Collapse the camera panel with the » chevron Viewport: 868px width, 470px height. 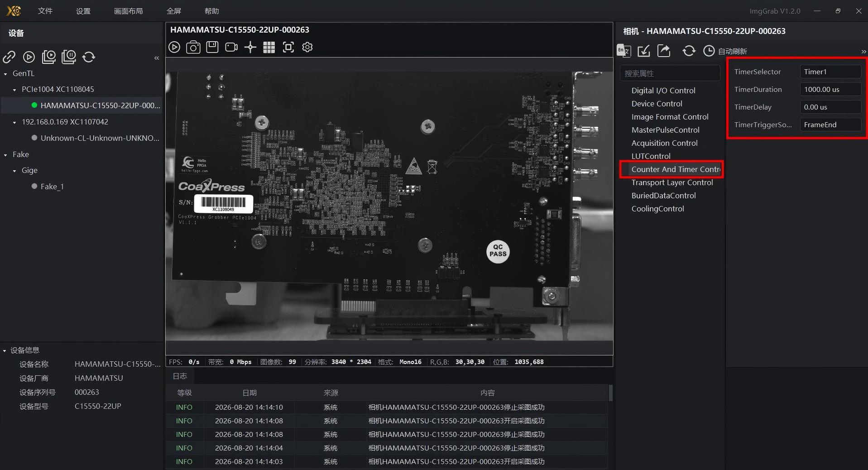pyautogui.click(x=864, y=52)
